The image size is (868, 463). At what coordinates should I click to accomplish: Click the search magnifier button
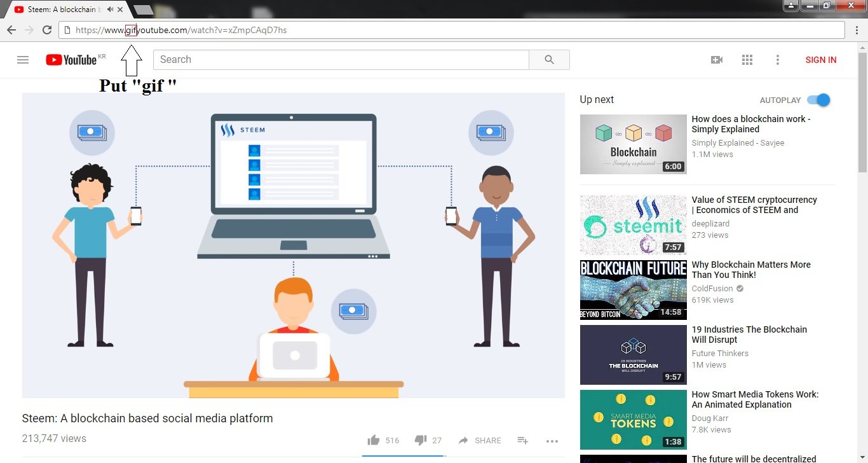549,60
